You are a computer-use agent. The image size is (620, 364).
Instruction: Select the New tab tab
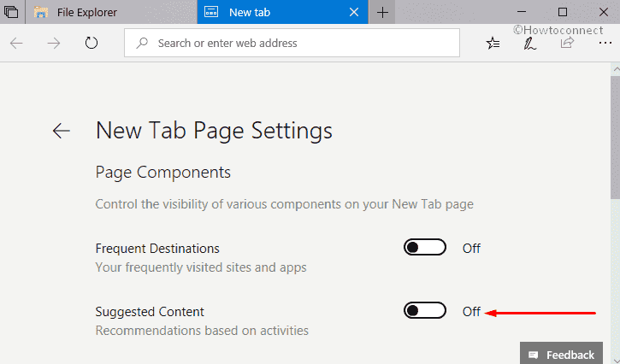[257, 13]
